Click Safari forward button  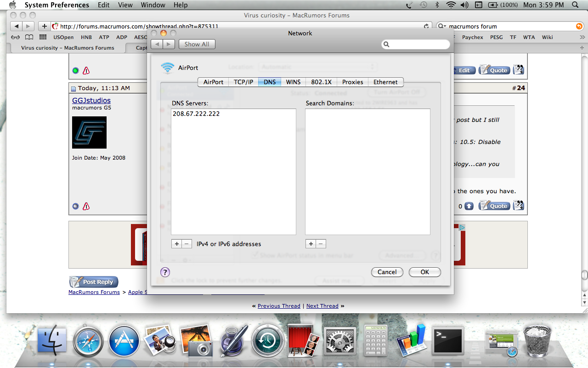click(x=28, y=26)
